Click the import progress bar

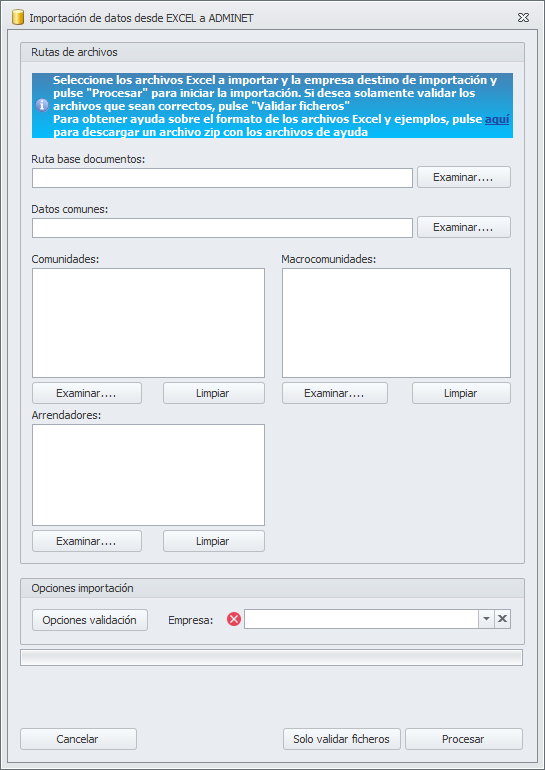272,658
